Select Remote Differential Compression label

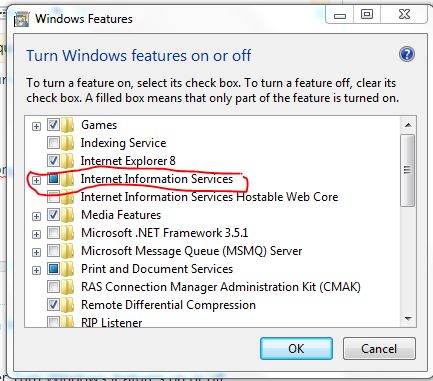pyautogui.click(x=168, y=305)
